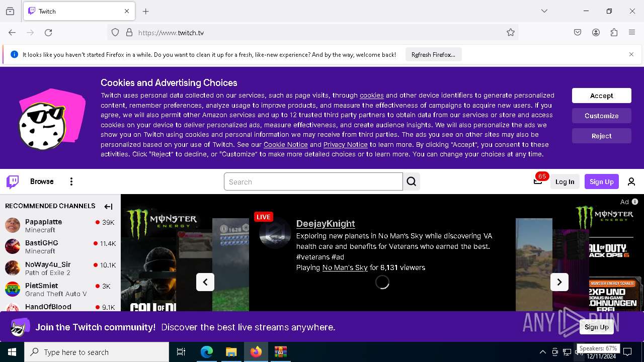Open the Browse menu item
Screen dimensions: 644x362
42,182
